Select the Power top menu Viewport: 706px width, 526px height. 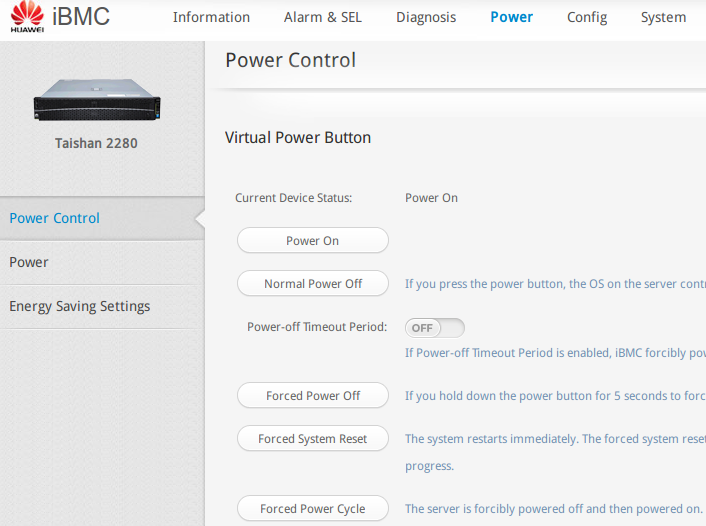511,17
